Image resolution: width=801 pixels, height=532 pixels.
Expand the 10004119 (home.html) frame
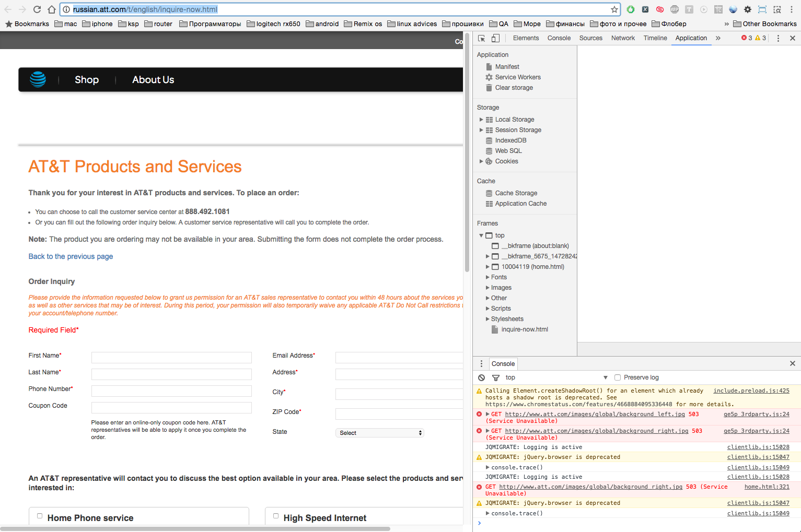tap(487, 267)
